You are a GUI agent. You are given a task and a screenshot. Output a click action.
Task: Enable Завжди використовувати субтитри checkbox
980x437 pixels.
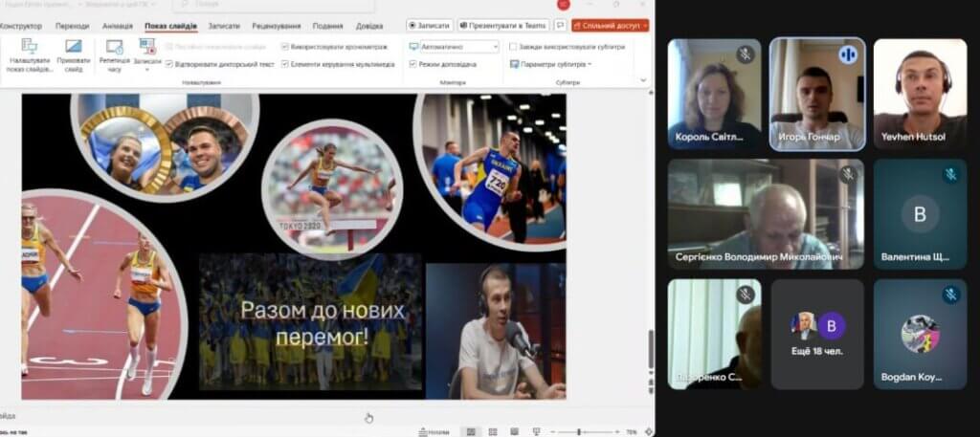tap(513, 47)
